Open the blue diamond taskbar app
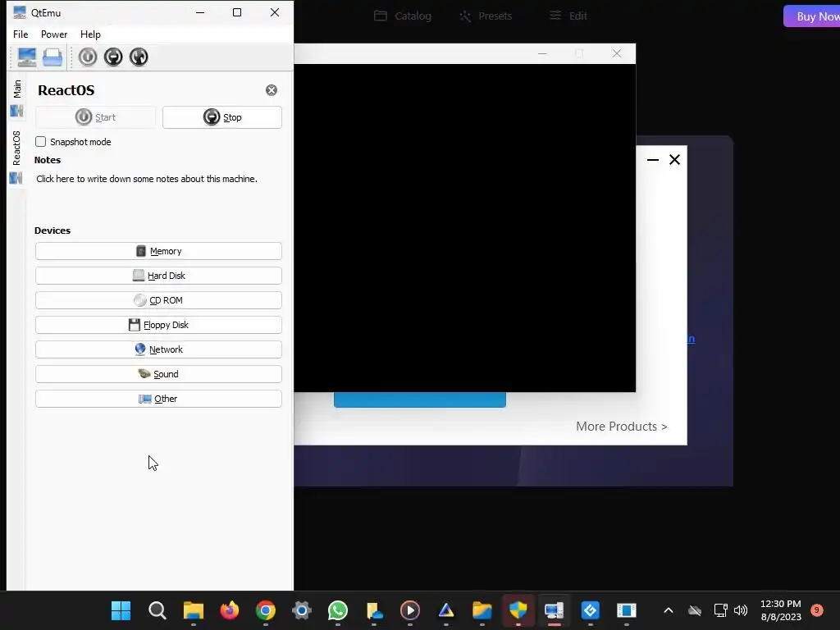This screenshot has width=840, height=630. [x=591, y=610]
